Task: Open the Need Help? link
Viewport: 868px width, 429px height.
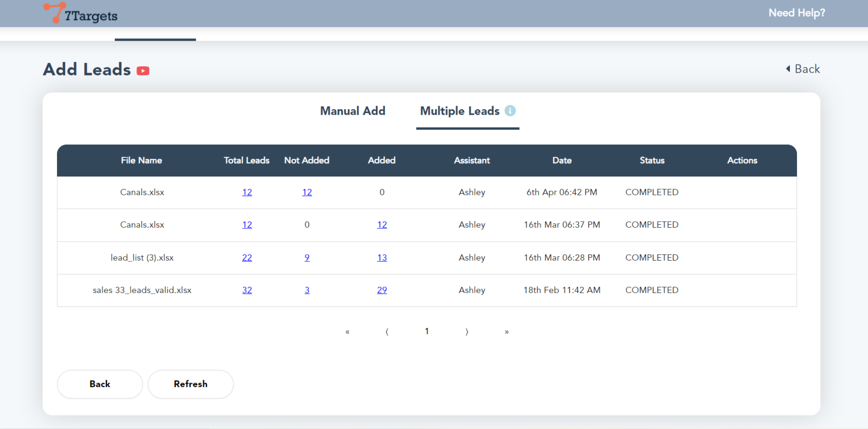Action: coord(797,13)
